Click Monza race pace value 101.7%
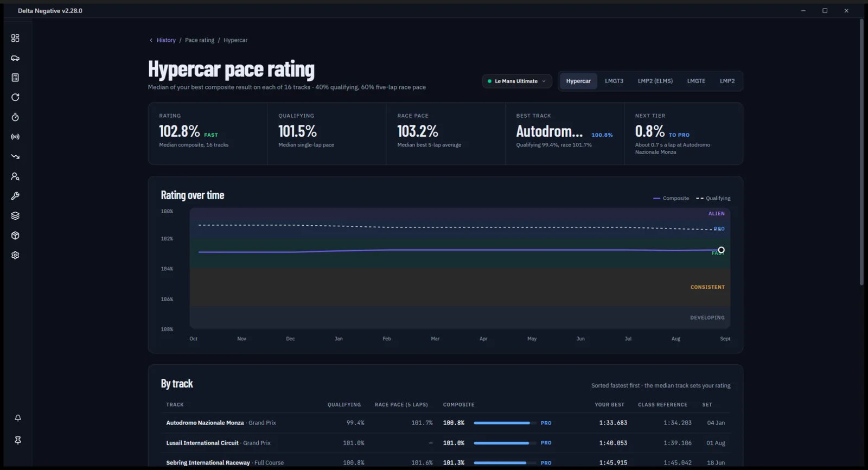The image size is (868, 470). click(x=422, y=423)
